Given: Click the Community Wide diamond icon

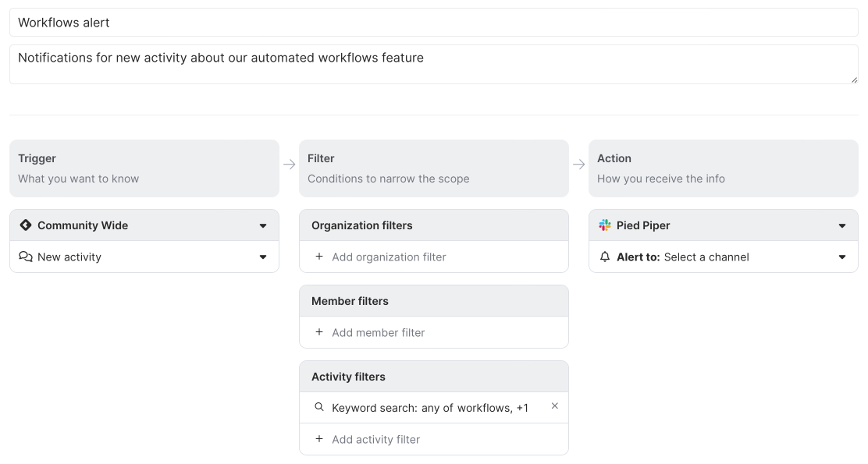Looking at the screenshot, I should pos(26,225).
